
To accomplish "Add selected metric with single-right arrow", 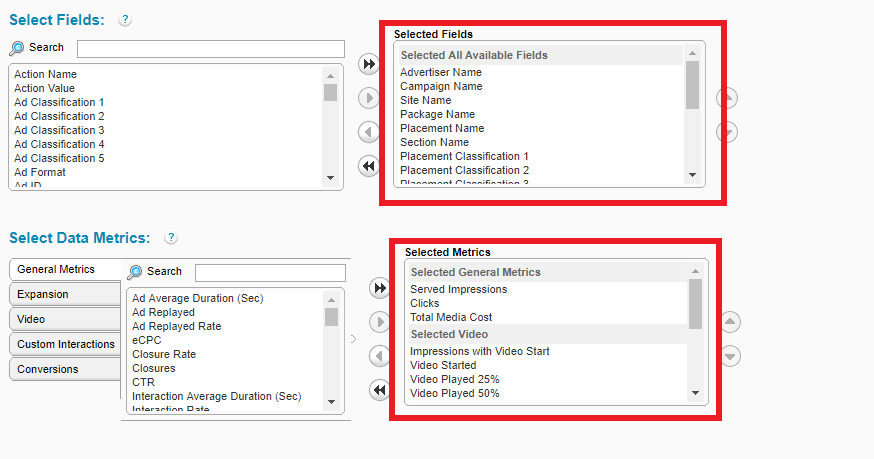I will click(380, 322).
